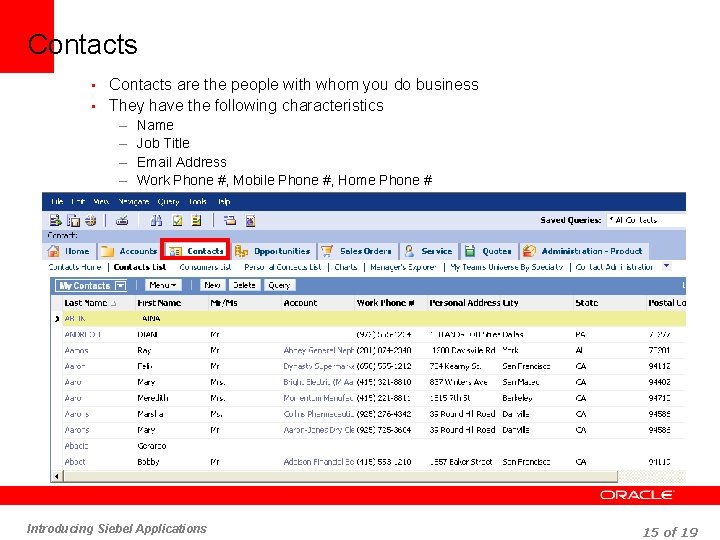The width and height of the screenshot is (720, 540).
Task: Switch to the Contacts screen tab
Action: [x=196, y=251]
